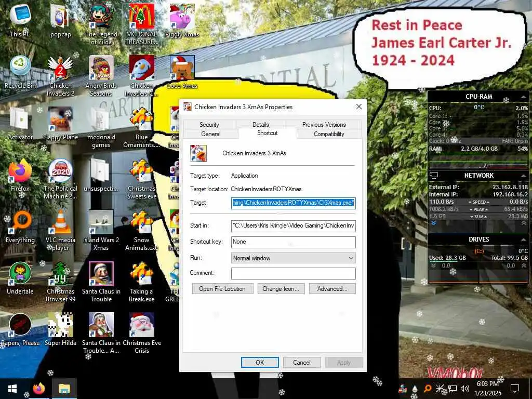Select the Taking a Break.exe icon
The width and height of the screenshot is (532, 399).
coord(141,282)
